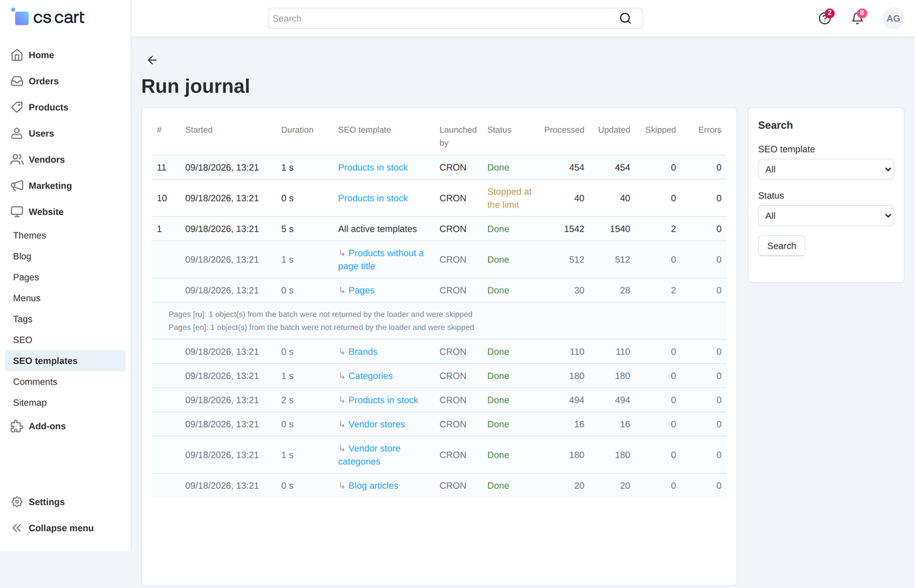Open the Status filter dropdown
This screenshot has width=915, height=588.
tap(826, 216)
